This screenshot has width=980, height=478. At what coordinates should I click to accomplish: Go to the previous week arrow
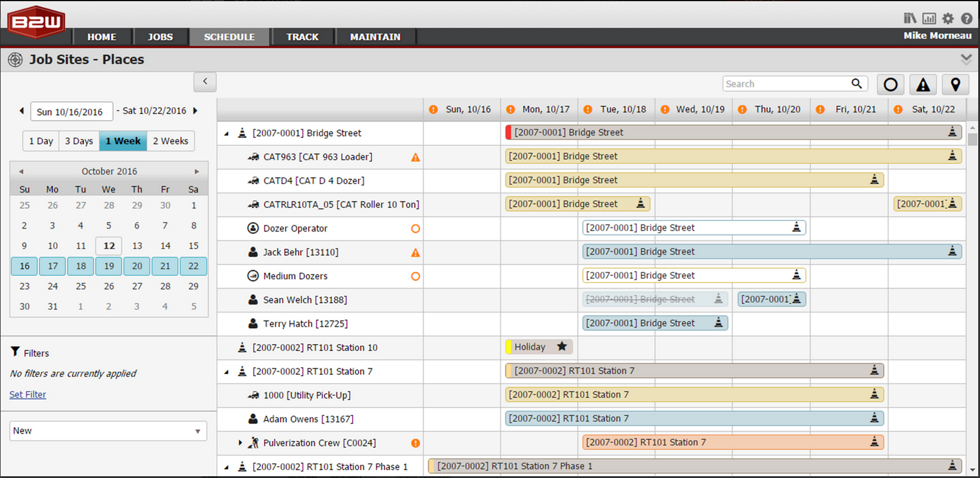pos(21,111)
